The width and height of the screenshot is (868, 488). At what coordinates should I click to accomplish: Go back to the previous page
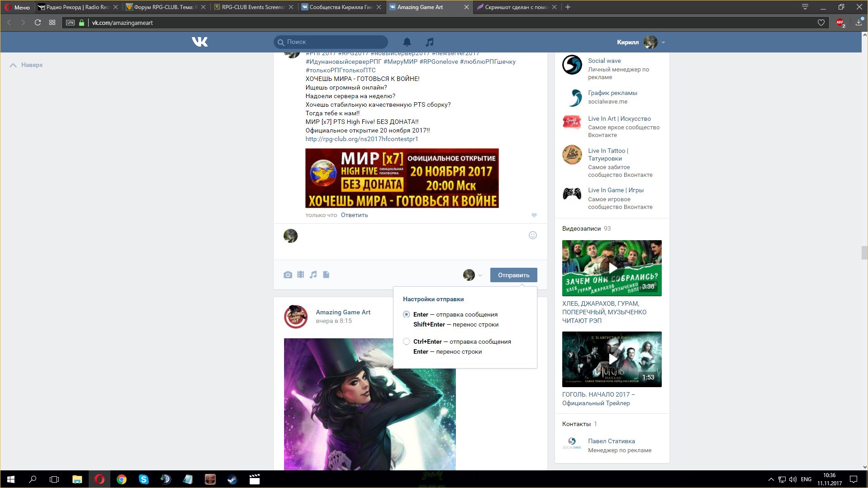pyautogui.click(x=9, y=23)
